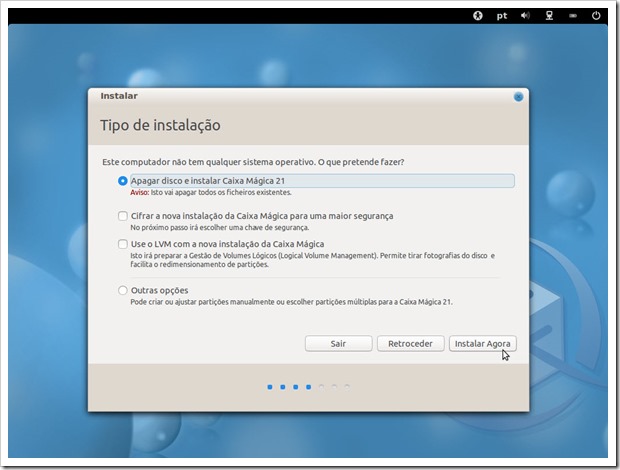Click the 'Instalar' window title

[119, 96]
